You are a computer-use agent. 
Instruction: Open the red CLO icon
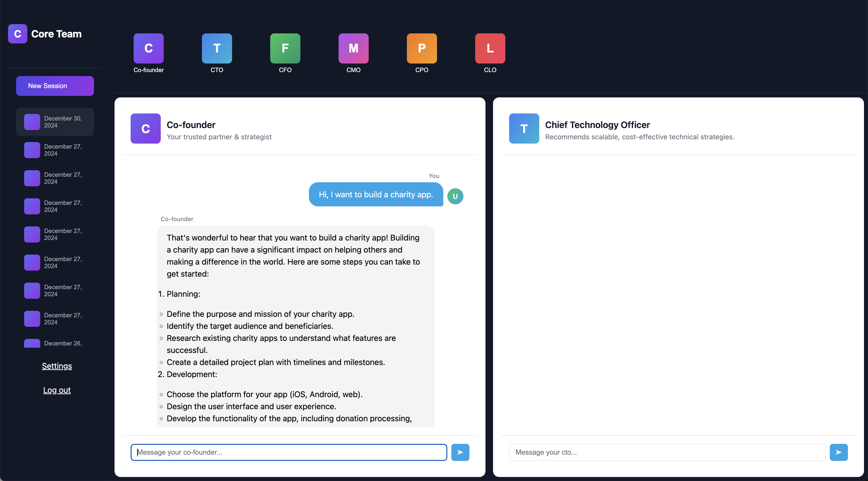490,48
